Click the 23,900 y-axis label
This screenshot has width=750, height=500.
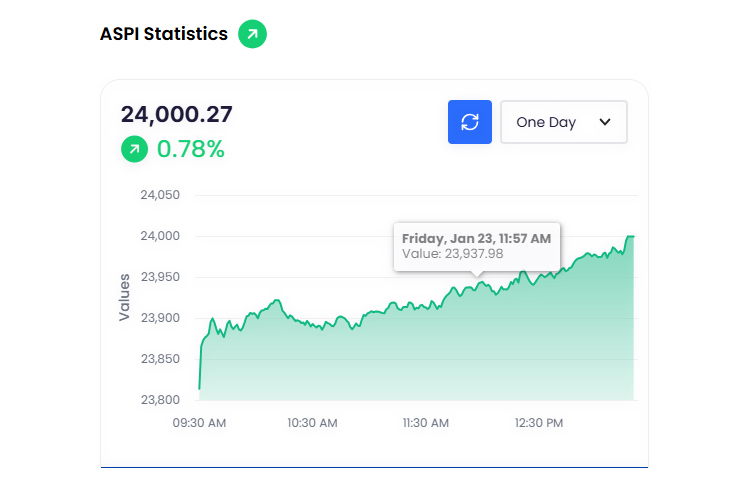coord(160,318)
